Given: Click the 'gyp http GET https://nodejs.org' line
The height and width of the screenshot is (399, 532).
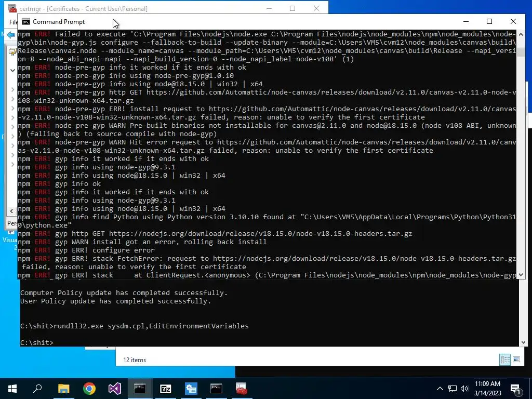Looking at the screenshot, I should pos(215,233).
